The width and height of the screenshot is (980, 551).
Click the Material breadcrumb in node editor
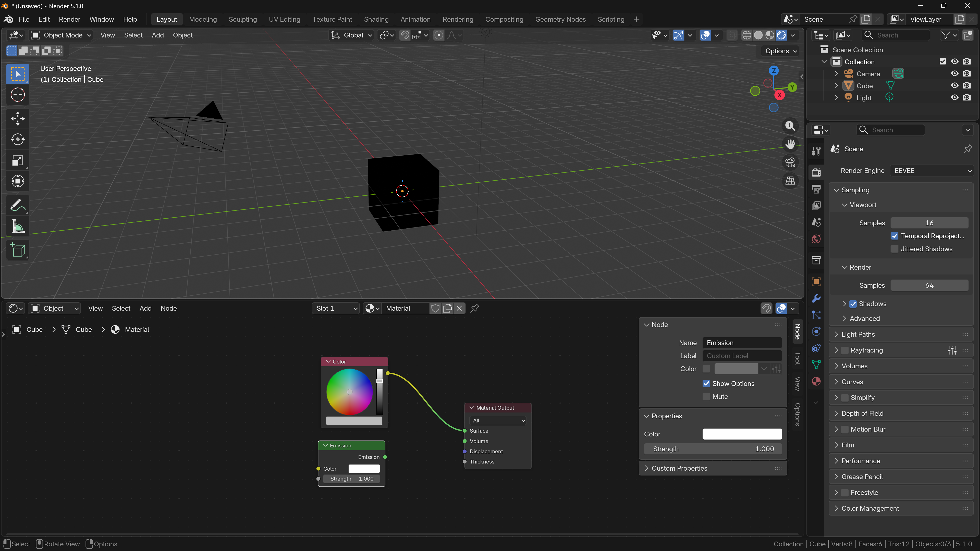click(137, 330)
